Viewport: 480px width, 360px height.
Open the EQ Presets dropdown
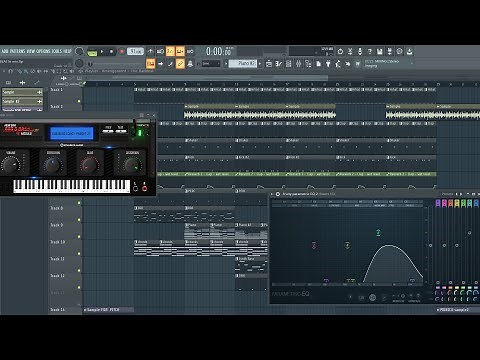(448, 194)
